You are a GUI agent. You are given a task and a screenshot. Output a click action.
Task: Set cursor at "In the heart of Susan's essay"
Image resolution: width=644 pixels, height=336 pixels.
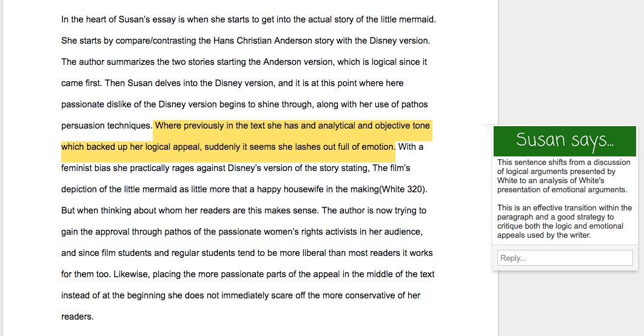point(121,19)
